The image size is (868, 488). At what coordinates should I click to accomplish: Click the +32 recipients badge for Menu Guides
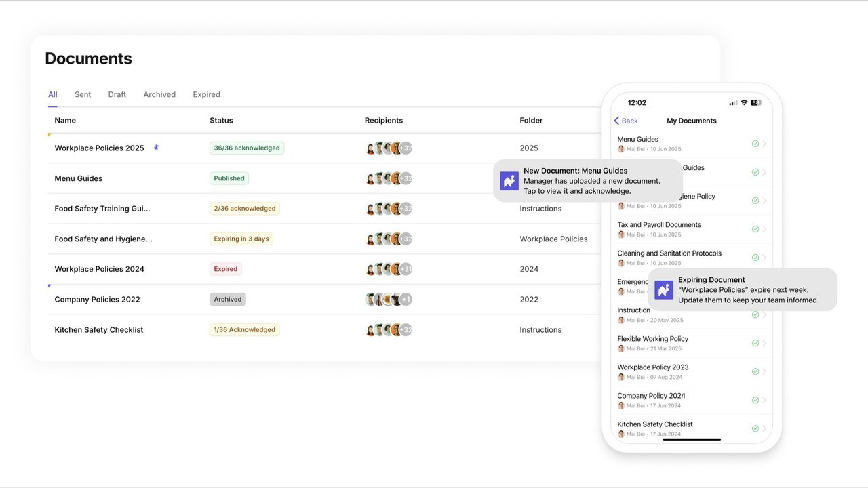406,178
